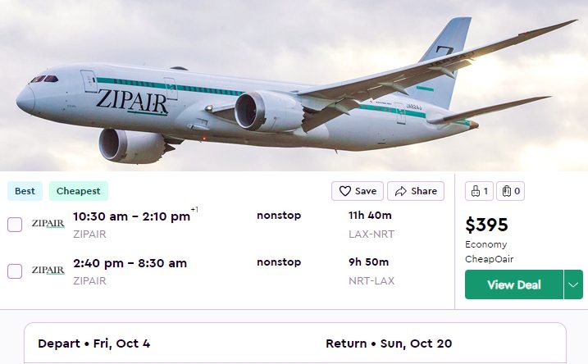Viewport: 588px width, 364px height.
Task: Select the 10:30 am departing flight checkbox
Action: coord(15,224)
